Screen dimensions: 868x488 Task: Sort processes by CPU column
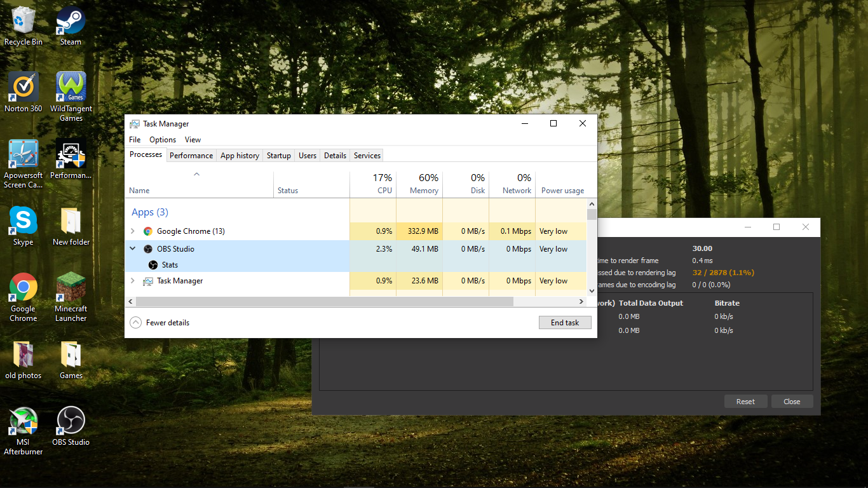[x=373, y=184]
